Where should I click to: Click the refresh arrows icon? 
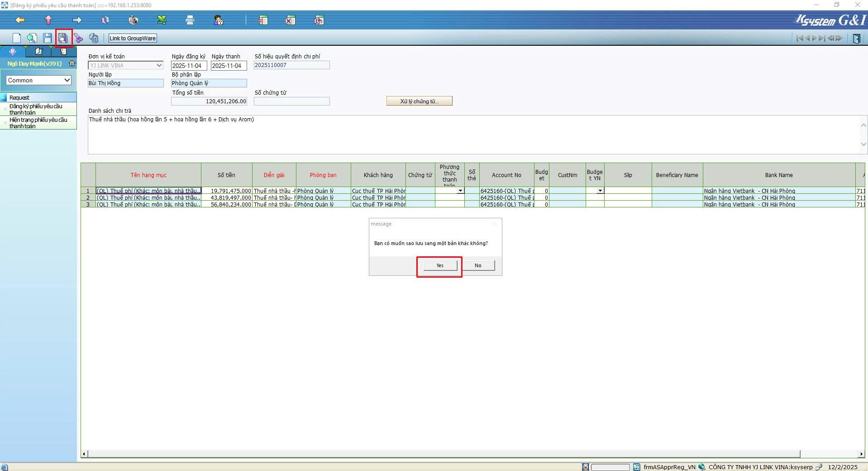point(105,20)
